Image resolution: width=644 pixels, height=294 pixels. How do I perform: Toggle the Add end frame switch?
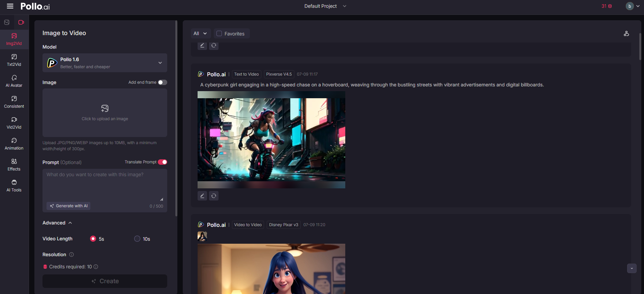click(163, 82)
